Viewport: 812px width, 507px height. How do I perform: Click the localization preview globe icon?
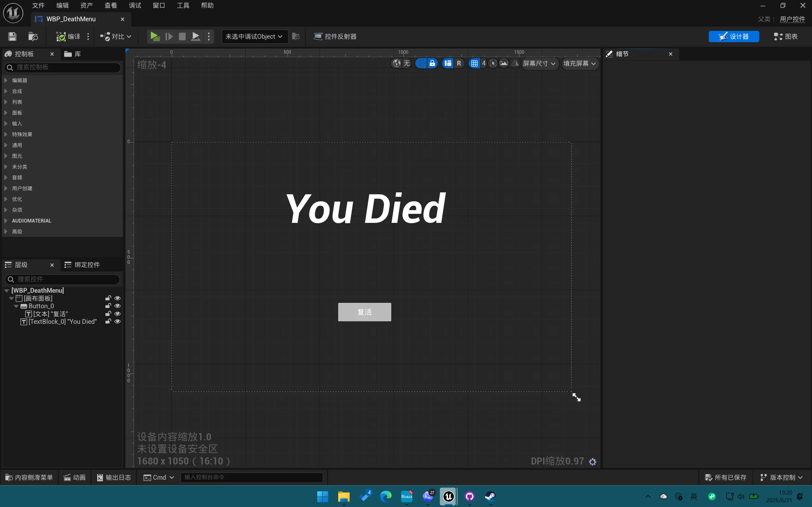[x=396, y=63]
